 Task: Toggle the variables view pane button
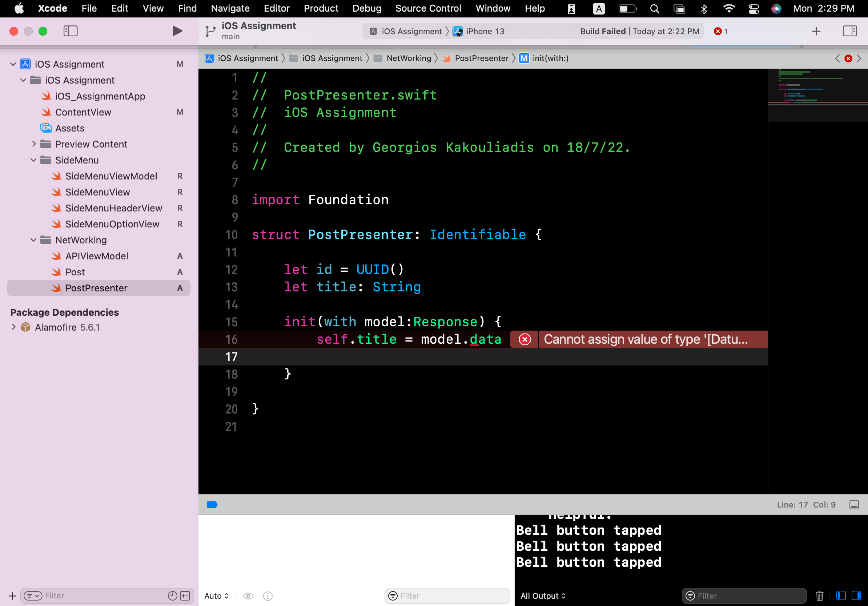(841, 596)
